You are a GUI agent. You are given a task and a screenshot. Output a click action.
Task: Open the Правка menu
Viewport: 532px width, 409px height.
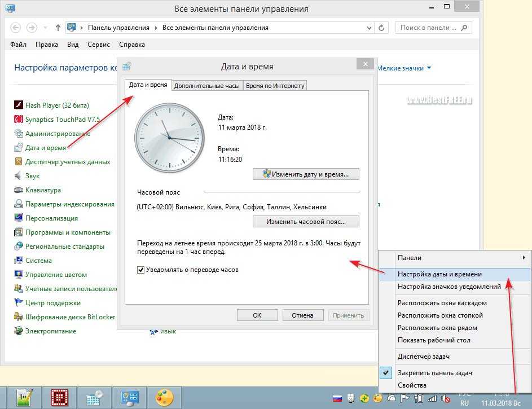click(47, 45)
